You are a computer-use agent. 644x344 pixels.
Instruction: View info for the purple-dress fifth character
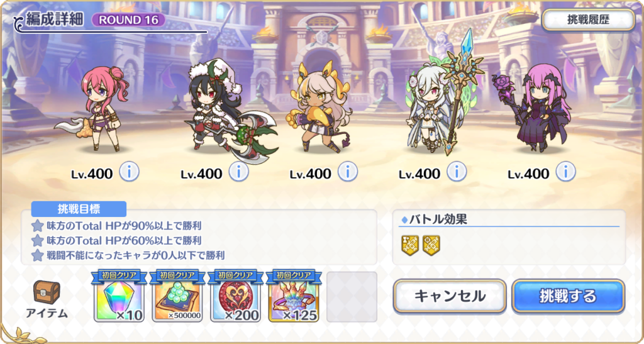tap(565, 172)
